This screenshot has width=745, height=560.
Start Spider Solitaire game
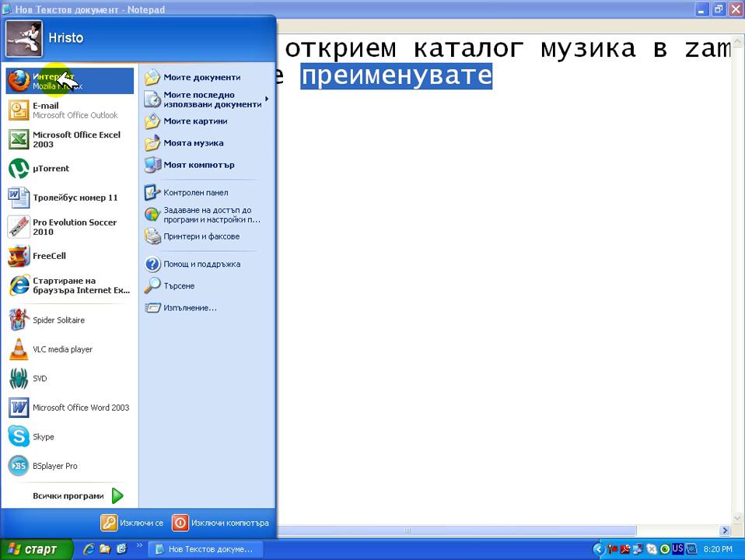58,320
